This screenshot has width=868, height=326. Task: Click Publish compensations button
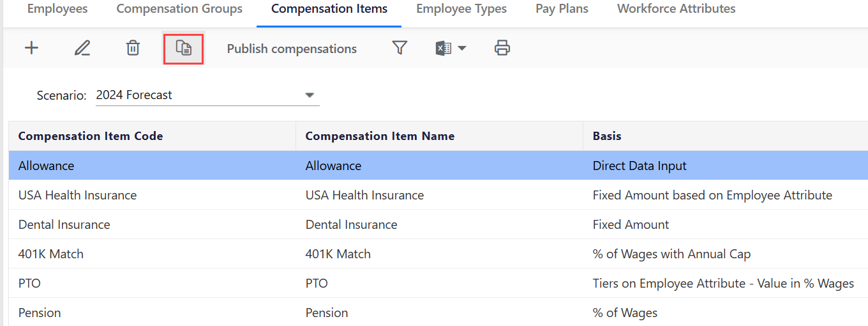point(292,49)
